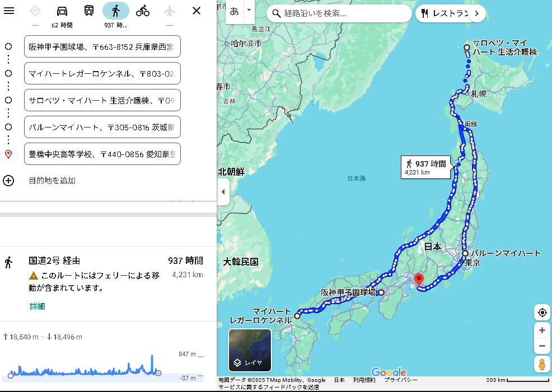Open the 詳細 route details link
552x392 pixels.
pyautogui.click(x=38, y=306)
